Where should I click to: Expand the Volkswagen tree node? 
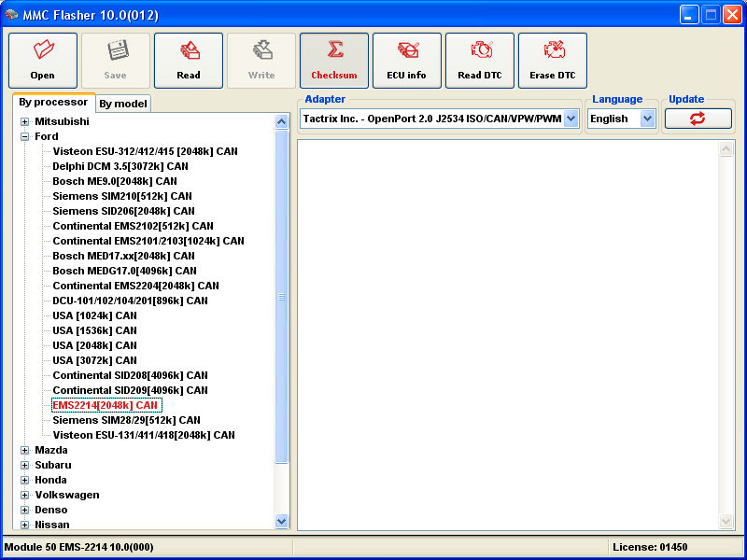pos(25,495)
